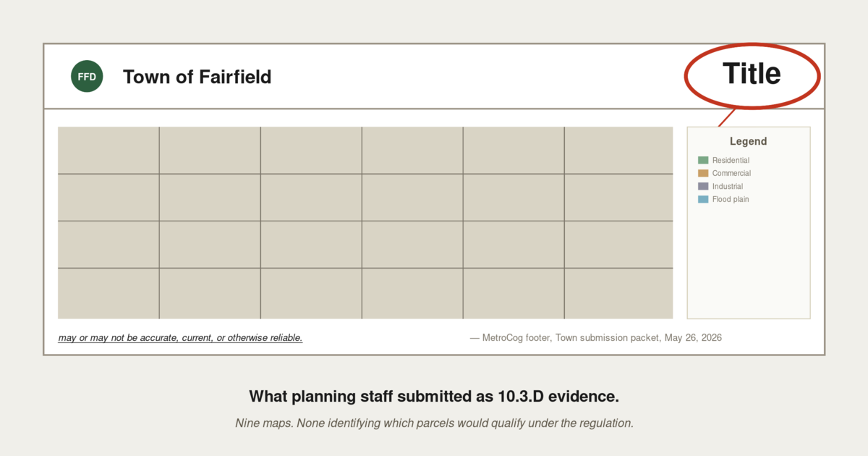Select the bottom-left map grid cell

(109, 293)
